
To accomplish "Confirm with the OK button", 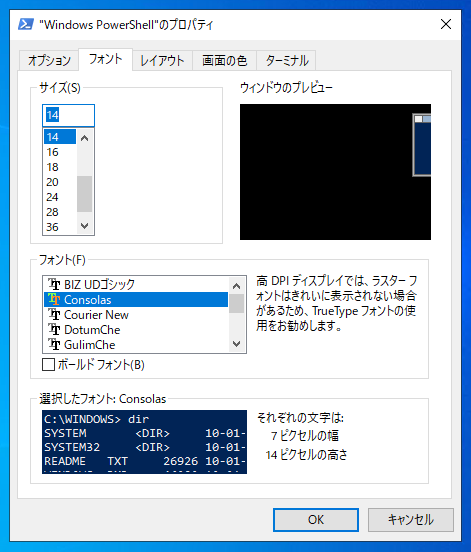I will 316,520.
